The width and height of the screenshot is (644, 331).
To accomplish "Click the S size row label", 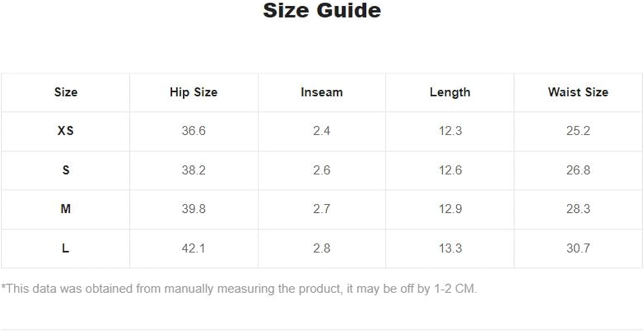I will point(66,170).
